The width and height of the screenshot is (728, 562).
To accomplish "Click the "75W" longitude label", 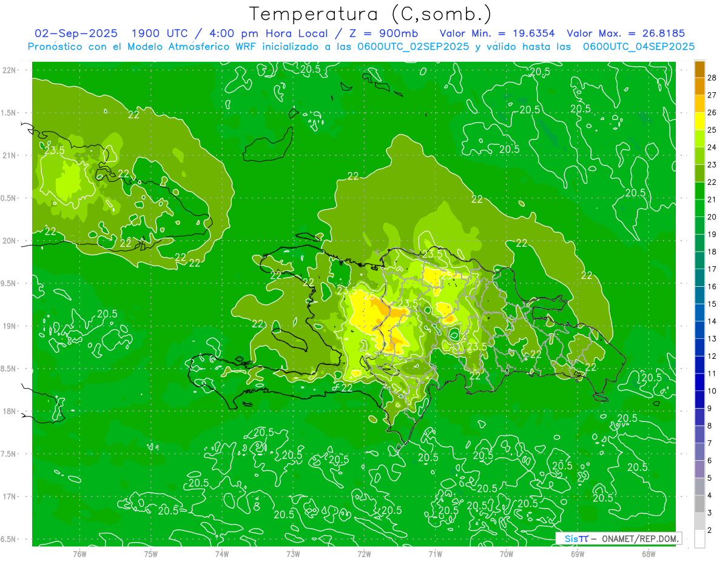I will pyautogui.click(x=150, y=554).
